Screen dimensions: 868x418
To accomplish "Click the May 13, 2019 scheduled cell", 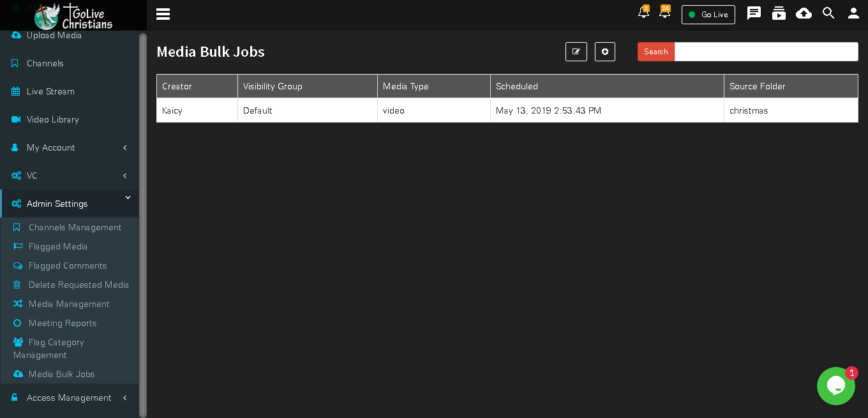I will coord(607,110).
